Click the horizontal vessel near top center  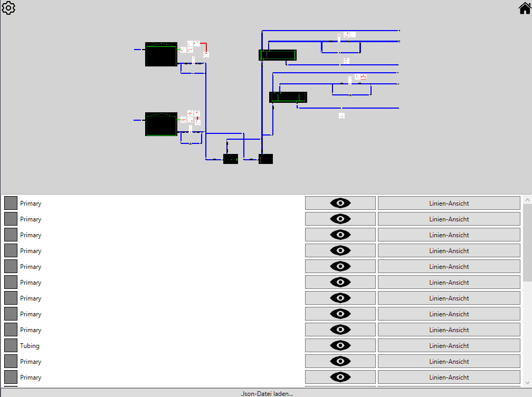tap(277, 55)
